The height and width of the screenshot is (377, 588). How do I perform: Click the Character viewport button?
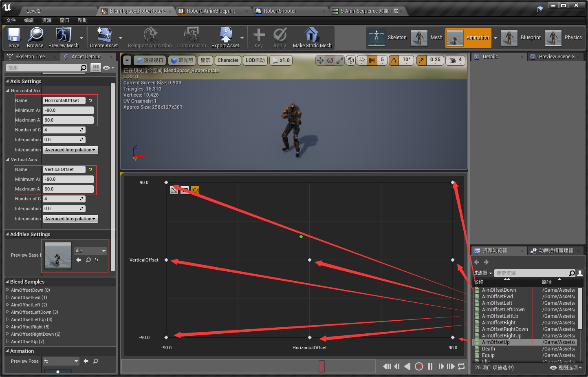click(x=228, y=60)
